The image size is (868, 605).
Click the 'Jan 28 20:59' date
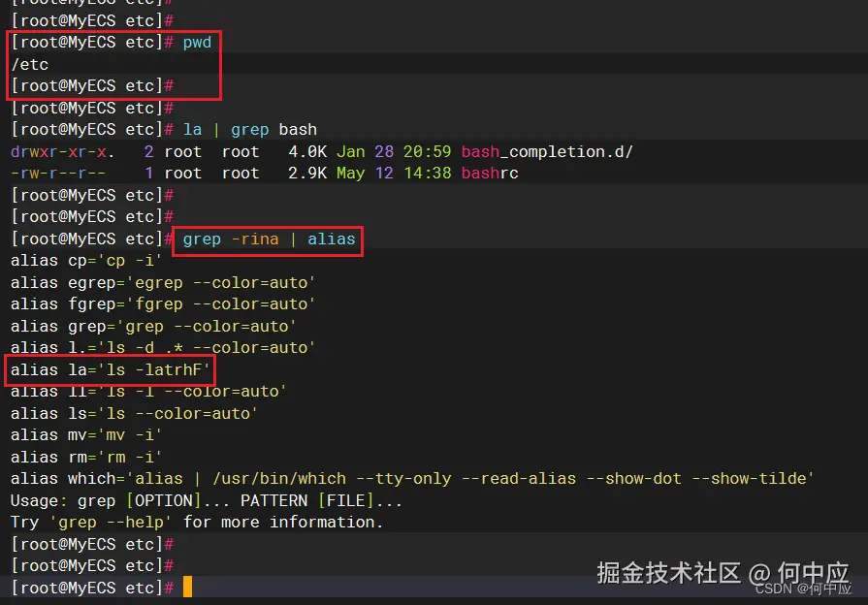click(394, 151)
